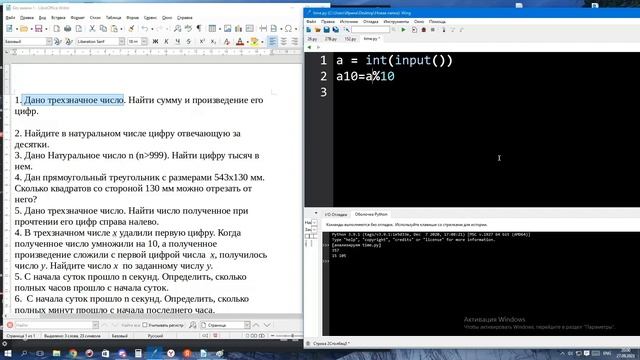Viewport: 640px width, 360px height.
Task: Click the Save icon in LibreOffice Writer toolbar
Action: tap(38, 29)
